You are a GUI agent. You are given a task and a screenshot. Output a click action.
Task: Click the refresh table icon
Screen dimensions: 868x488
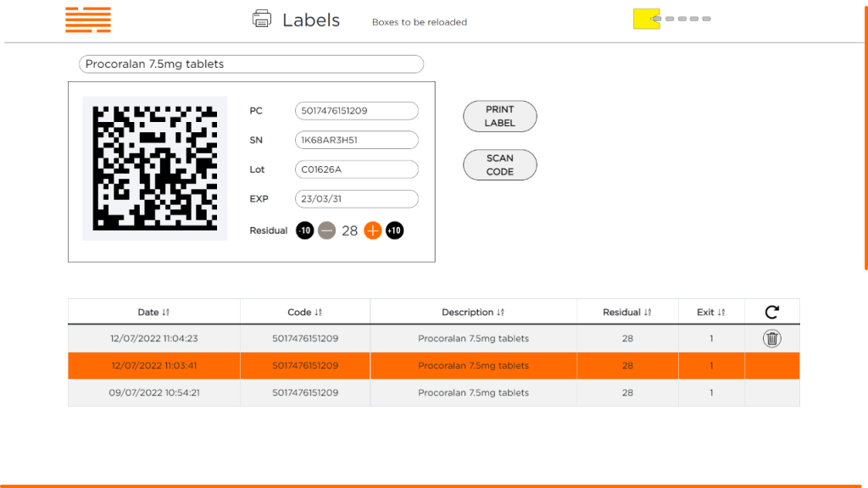(771, 312)
